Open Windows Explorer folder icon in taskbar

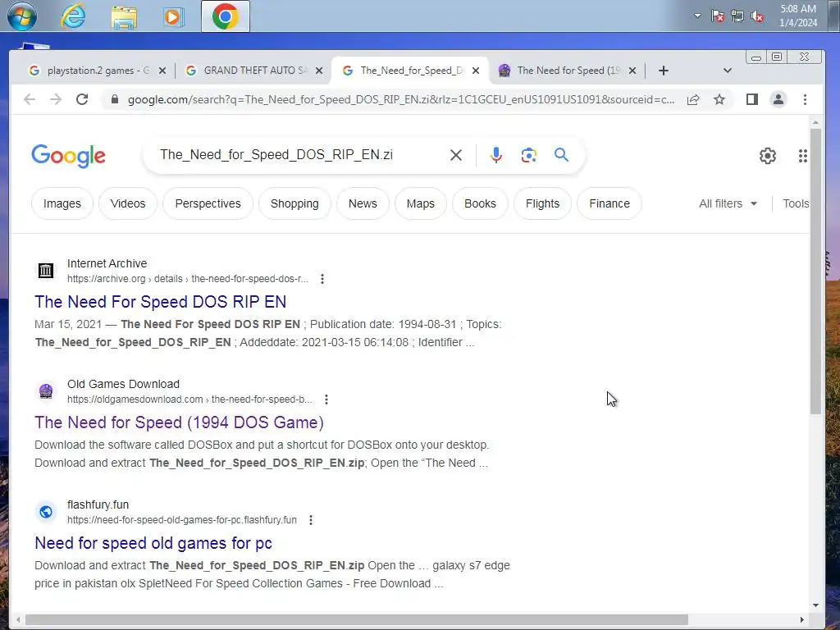coord(124,16)
